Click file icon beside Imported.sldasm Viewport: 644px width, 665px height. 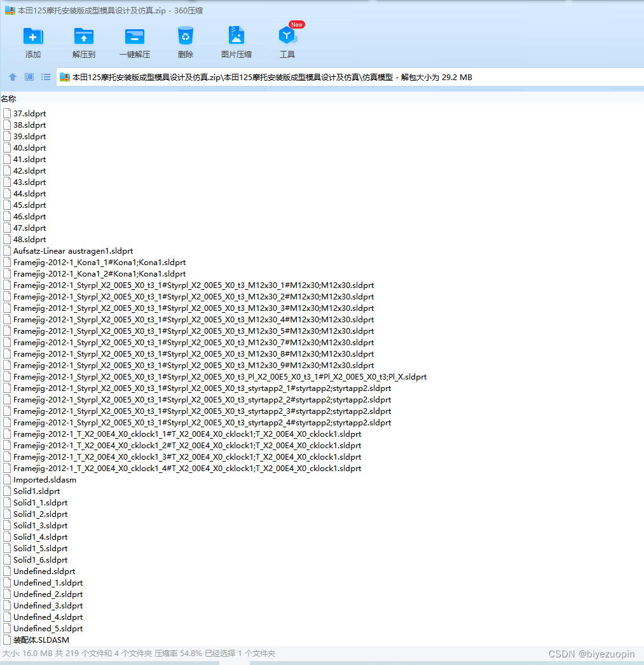click(x=7, y=479)
